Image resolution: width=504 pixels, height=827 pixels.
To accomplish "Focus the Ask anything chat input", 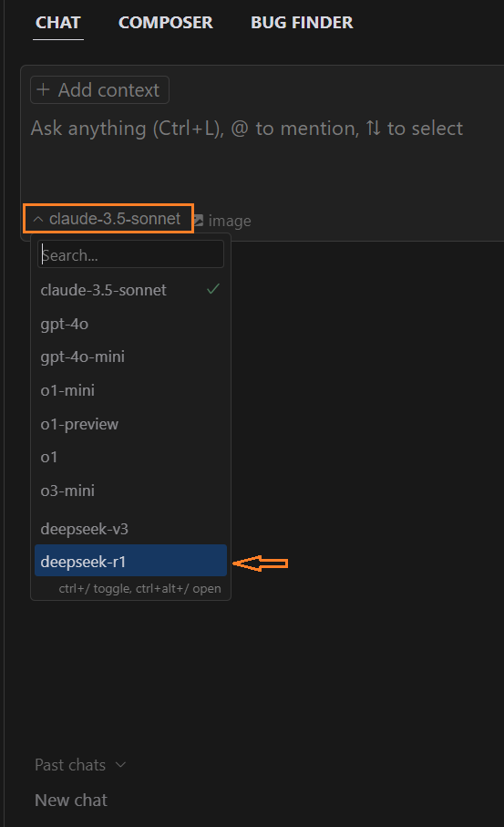I will point(247,129).
